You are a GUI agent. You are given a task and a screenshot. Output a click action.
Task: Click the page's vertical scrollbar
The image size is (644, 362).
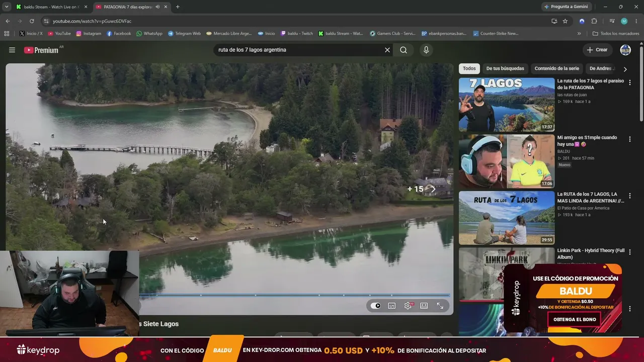(x=641, y=83)
